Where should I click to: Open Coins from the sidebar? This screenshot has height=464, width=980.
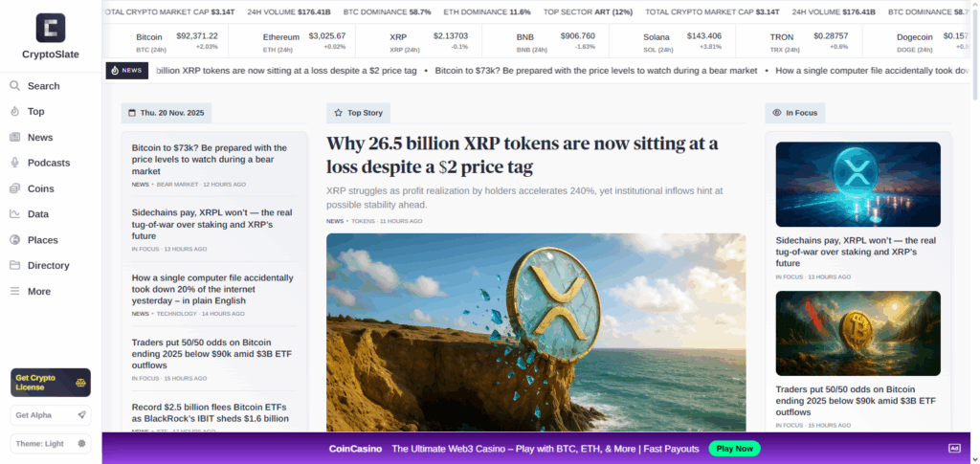pyautogui.click(x=40, y=188)
